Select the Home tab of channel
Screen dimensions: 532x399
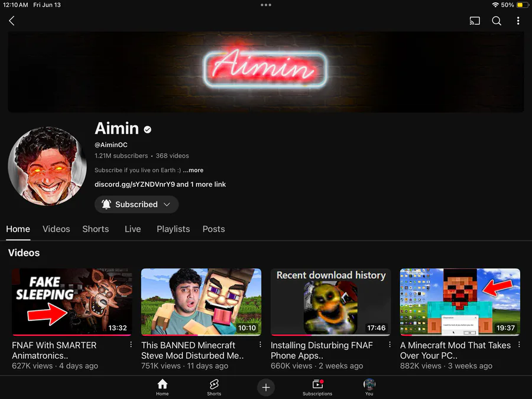click(x=18, y=229)
